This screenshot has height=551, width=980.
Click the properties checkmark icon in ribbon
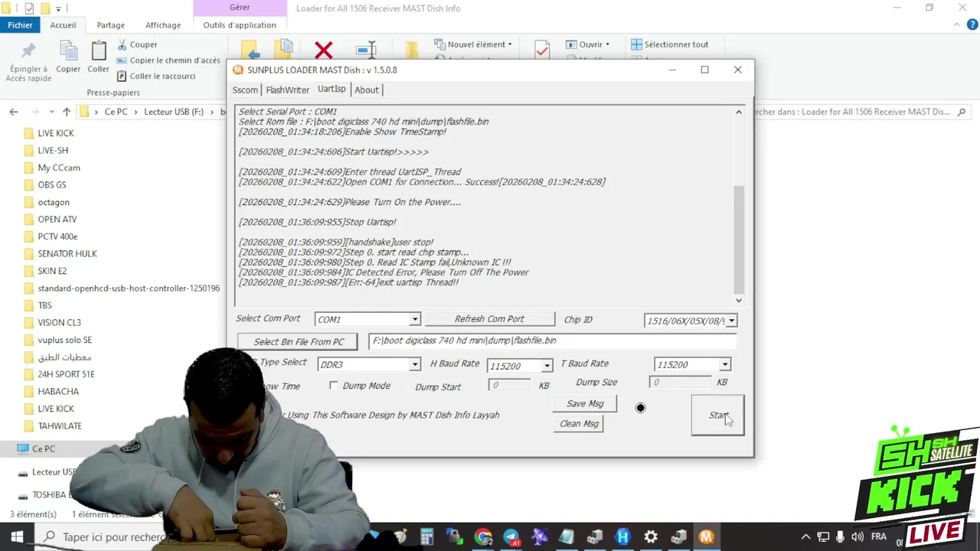click(x=542, y=50)
